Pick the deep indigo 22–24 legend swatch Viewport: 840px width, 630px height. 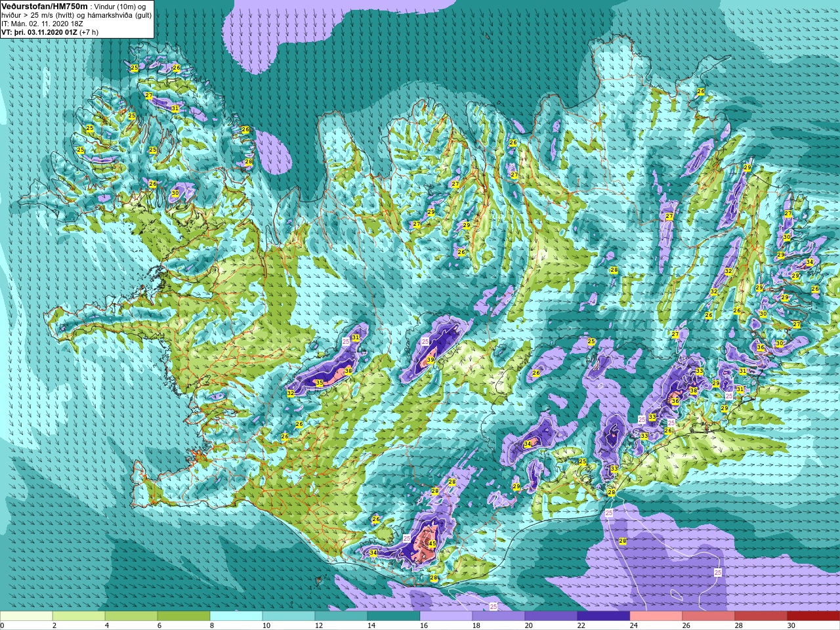coord(604,616)
